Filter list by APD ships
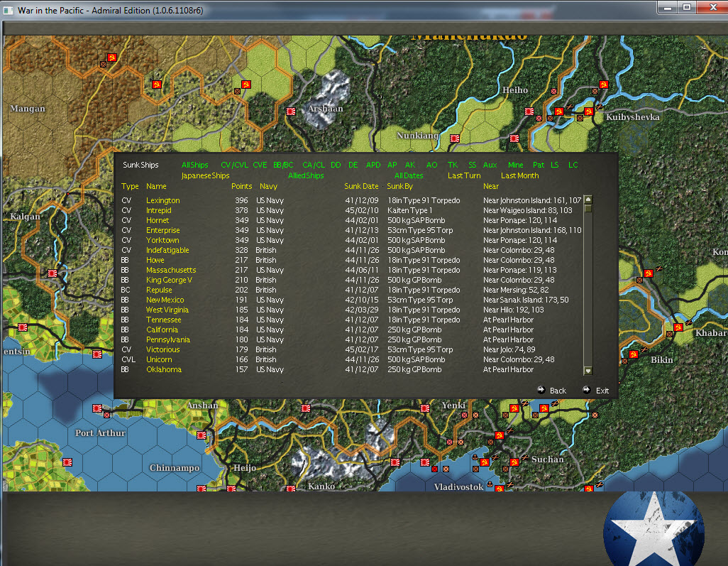The height and width of the screenshot is (566, 728). [x=373, y=165]
